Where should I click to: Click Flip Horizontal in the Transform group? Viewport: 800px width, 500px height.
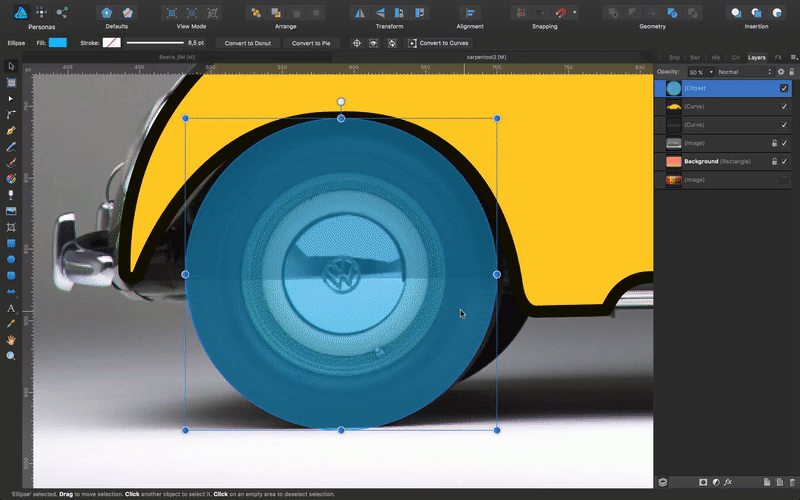(x=361, y=13)
